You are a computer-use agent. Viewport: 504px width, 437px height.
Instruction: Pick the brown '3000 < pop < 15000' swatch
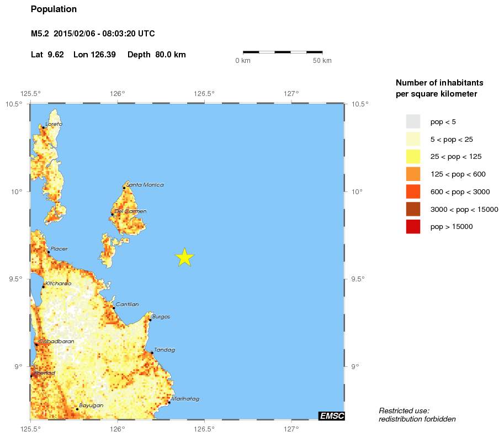click(x=413, y=209)
